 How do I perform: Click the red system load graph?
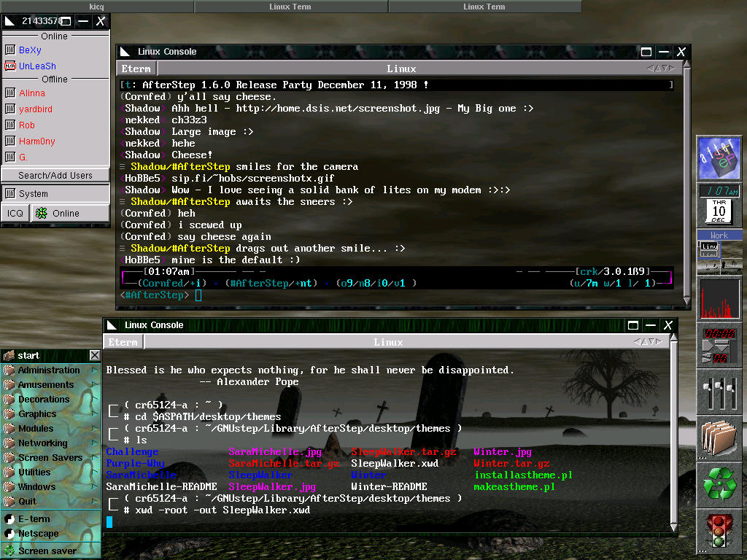click(719, 298)
